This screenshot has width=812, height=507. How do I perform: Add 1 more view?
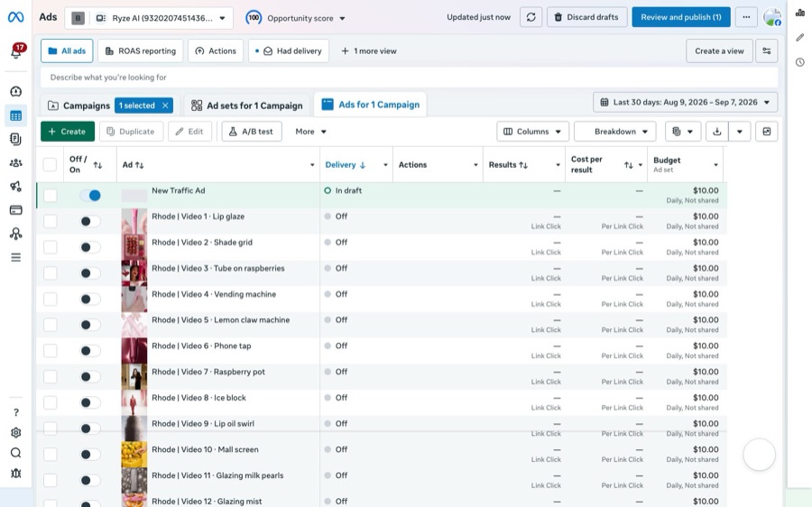click(369, 51)
